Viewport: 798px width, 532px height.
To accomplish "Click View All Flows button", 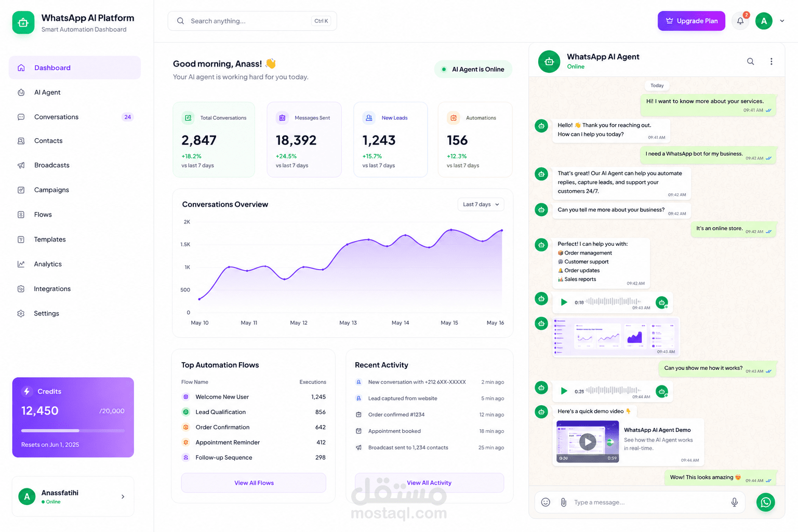I will (254, 483).
